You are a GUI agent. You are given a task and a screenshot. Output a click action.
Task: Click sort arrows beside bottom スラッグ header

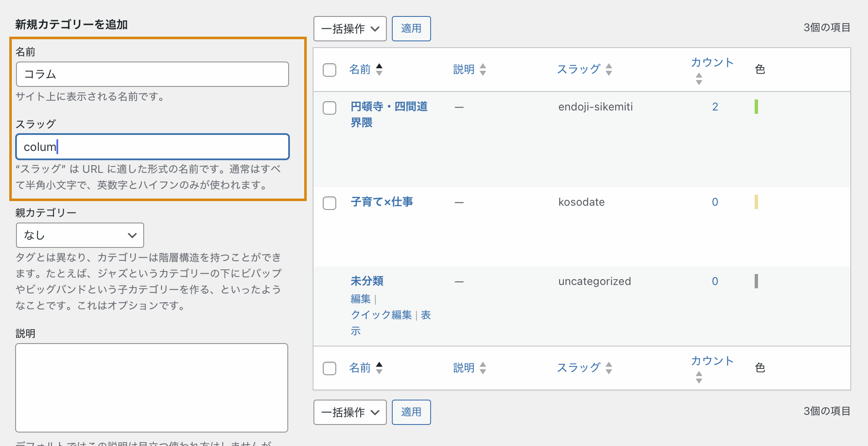[x=609, y=368]
